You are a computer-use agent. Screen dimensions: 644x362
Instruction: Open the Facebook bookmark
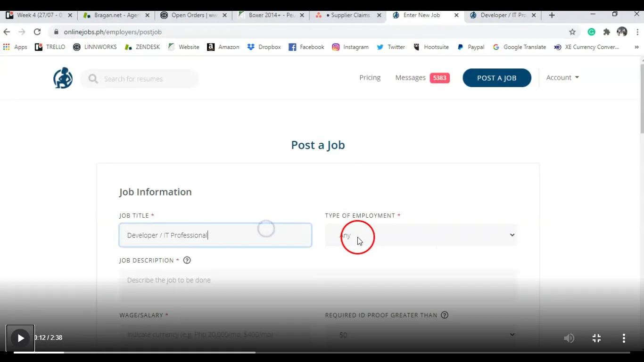[306, 47]
